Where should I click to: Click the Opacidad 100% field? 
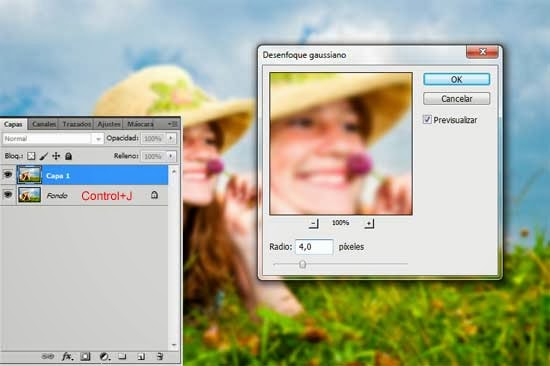153,138
